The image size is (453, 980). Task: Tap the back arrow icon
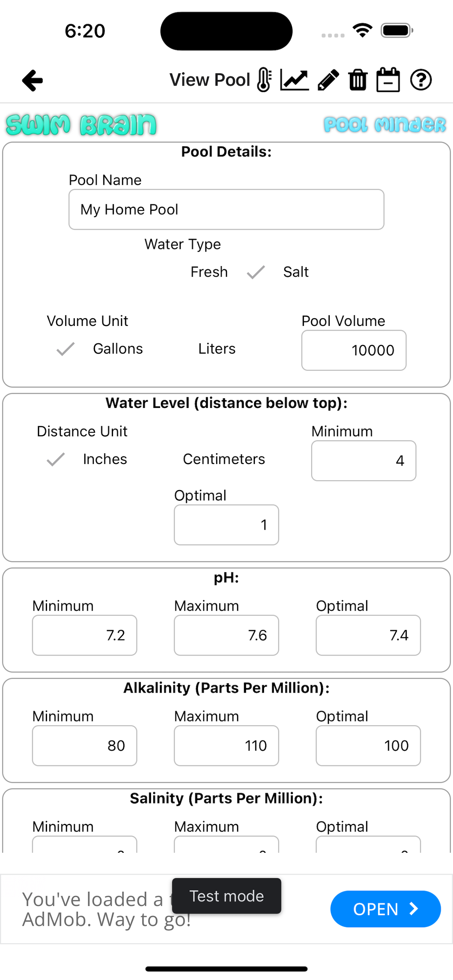[x=32, y=80]
